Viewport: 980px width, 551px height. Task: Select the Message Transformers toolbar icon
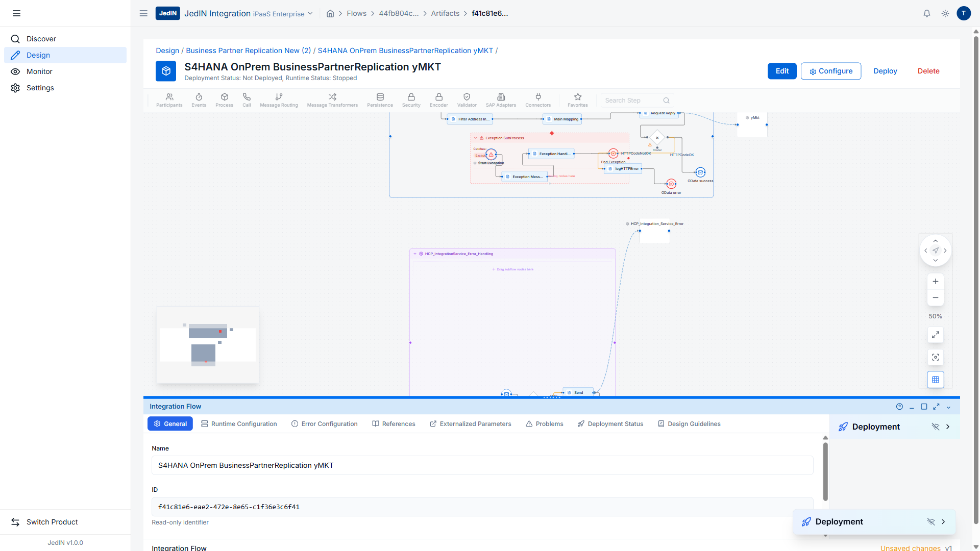332,99
